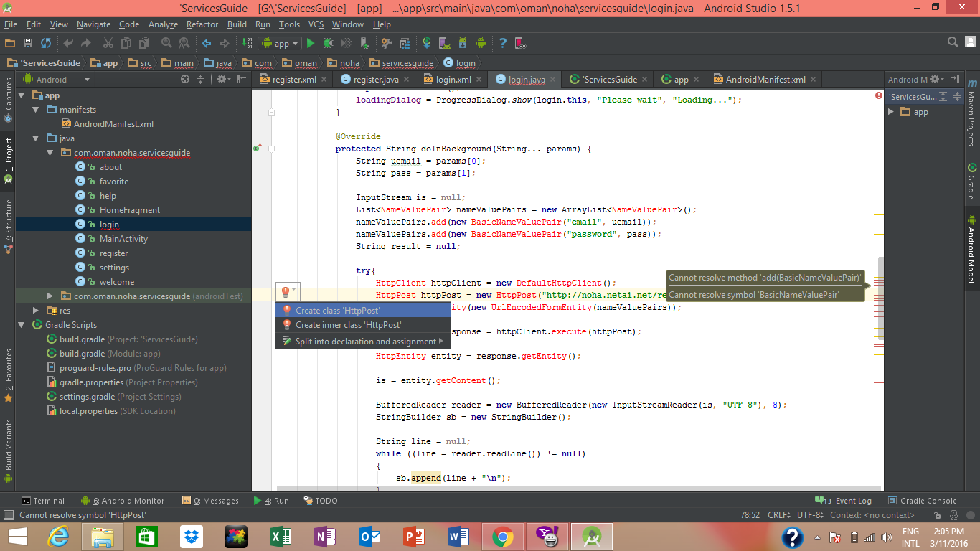Open the app run configuration dropdown
Viewport: 980px width, 551px height.
tap(281, 44)
